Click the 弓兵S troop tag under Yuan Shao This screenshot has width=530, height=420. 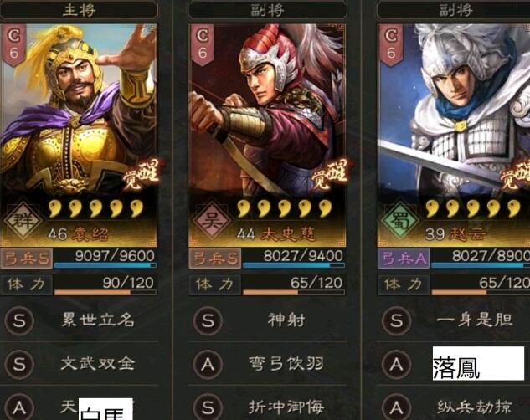click(27, 259)
